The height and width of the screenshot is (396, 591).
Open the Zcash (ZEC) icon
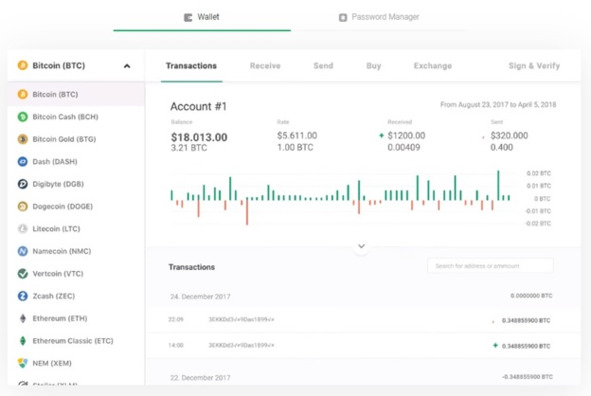pyautogui.click(x=23, y=296)
